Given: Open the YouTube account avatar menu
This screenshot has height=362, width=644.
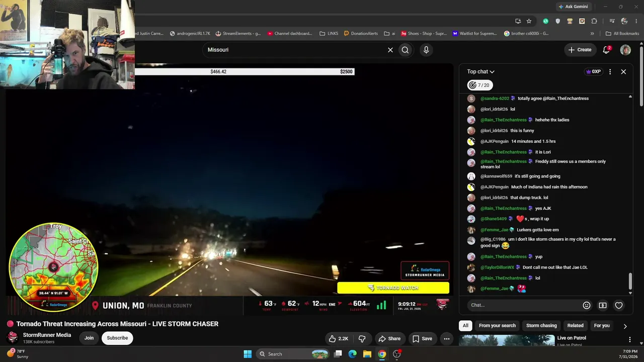Looking at the screenshot, I should (625, 50).
